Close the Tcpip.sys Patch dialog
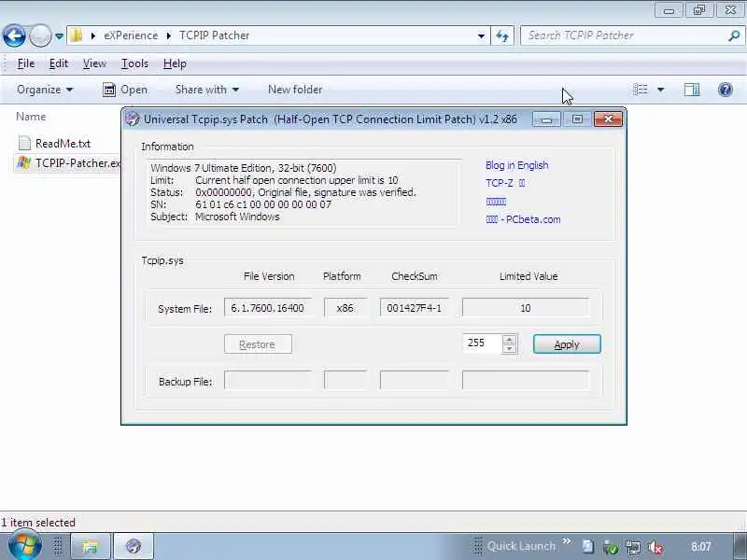Image resolution: width=747 pixels, height=560 pixels. (x=609, y=119)
